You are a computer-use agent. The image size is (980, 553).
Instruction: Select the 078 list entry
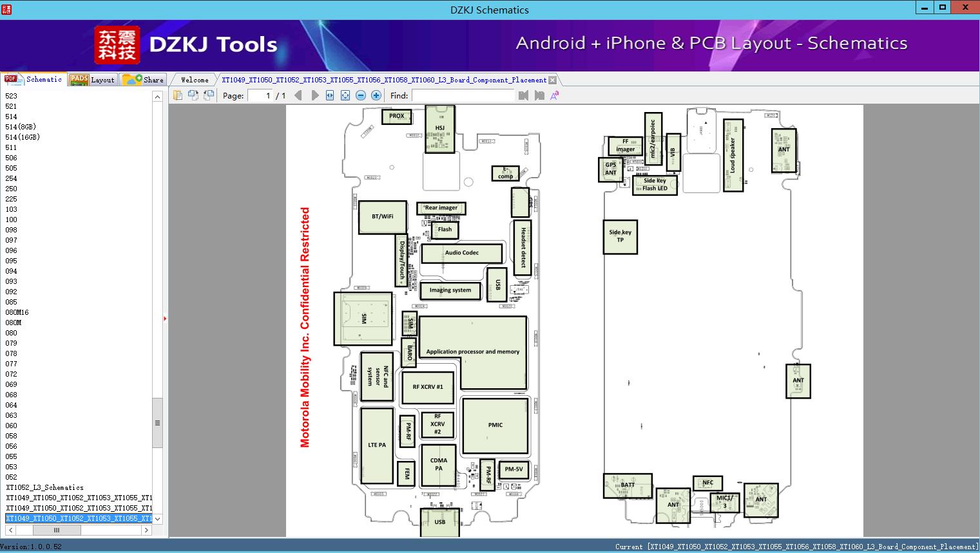tap(11, 353)
